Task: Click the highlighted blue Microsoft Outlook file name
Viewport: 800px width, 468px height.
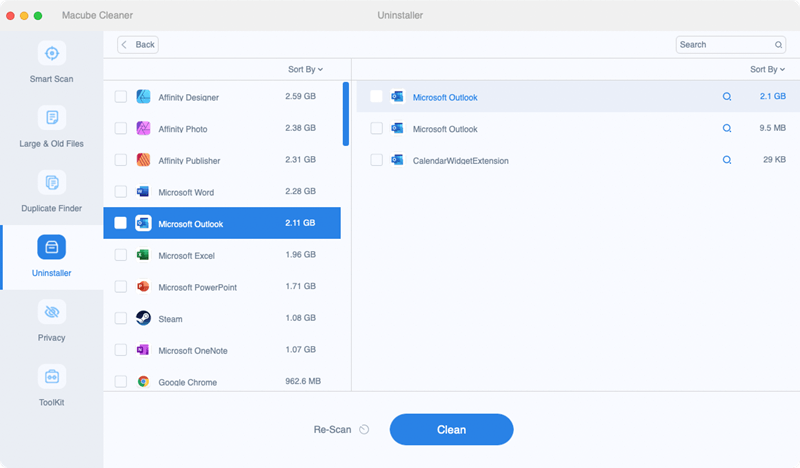Action: pyautogui.click(x=445, y=97)
